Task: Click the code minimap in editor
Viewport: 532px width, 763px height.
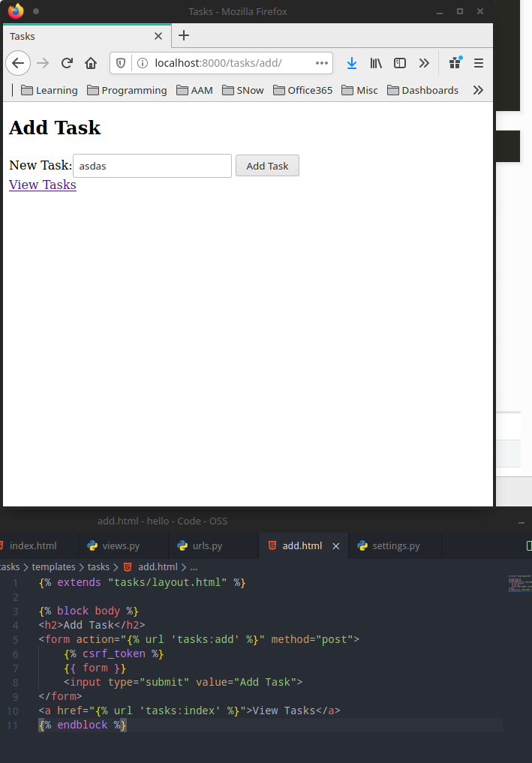Action: pyautogui.click(x=519, y=584)
